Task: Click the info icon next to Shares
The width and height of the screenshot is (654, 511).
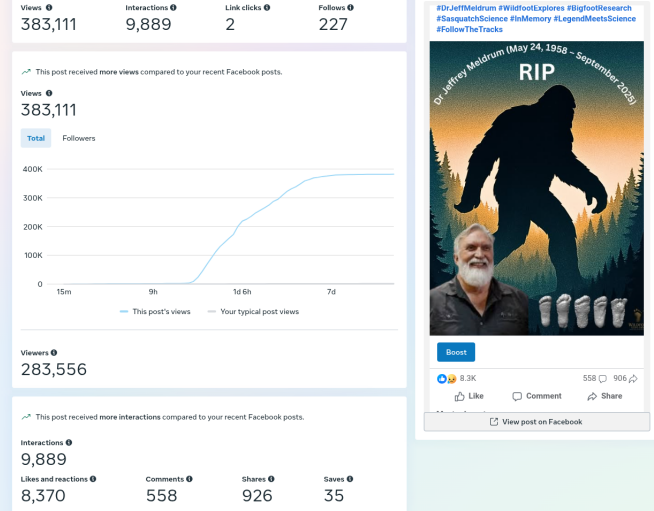Action: (271, 479)
